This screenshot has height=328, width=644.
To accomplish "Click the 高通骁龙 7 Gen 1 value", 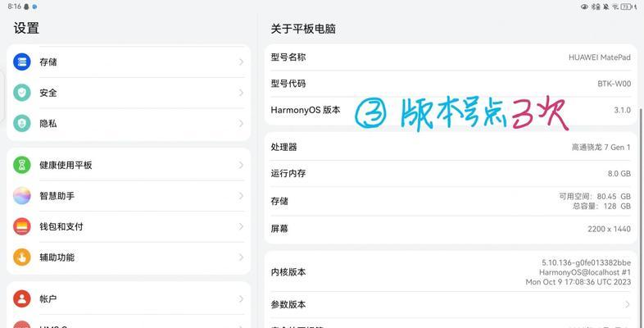I will pyautogui.click(x=601, y=147).
